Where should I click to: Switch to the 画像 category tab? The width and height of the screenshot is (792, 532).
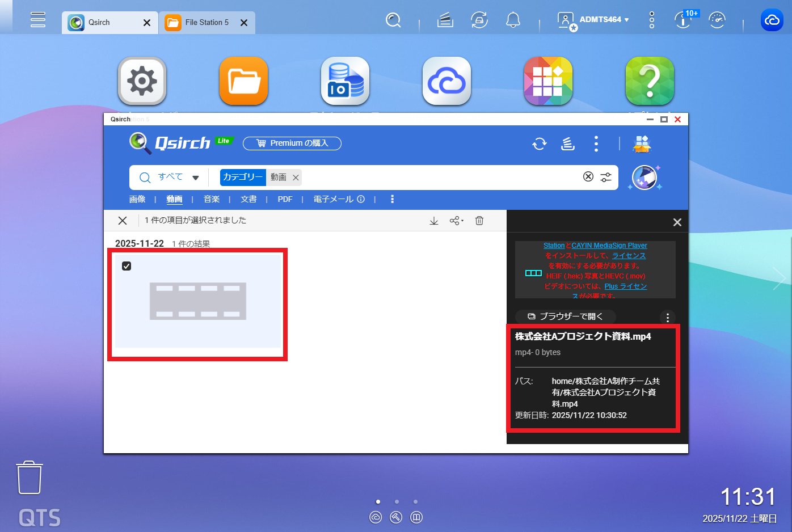137,199
